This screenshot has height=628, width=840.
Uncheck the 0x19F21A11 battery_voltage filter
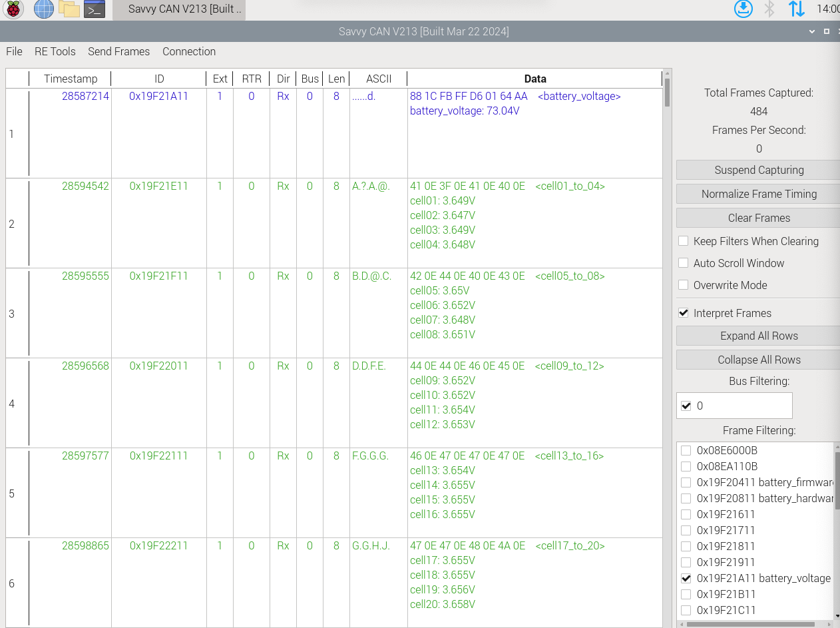click(x=686, y=578)
